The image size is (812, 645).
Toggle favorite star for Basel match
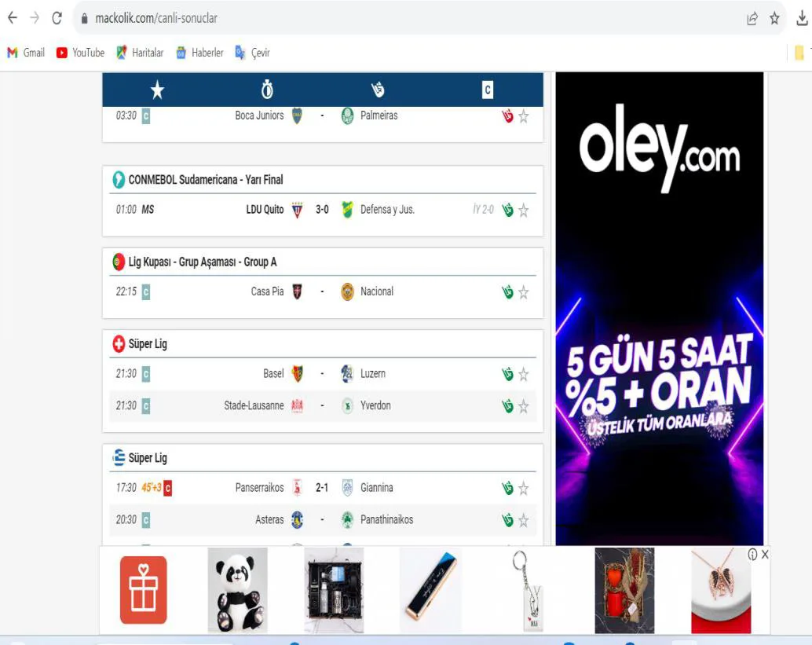[524, 374]
